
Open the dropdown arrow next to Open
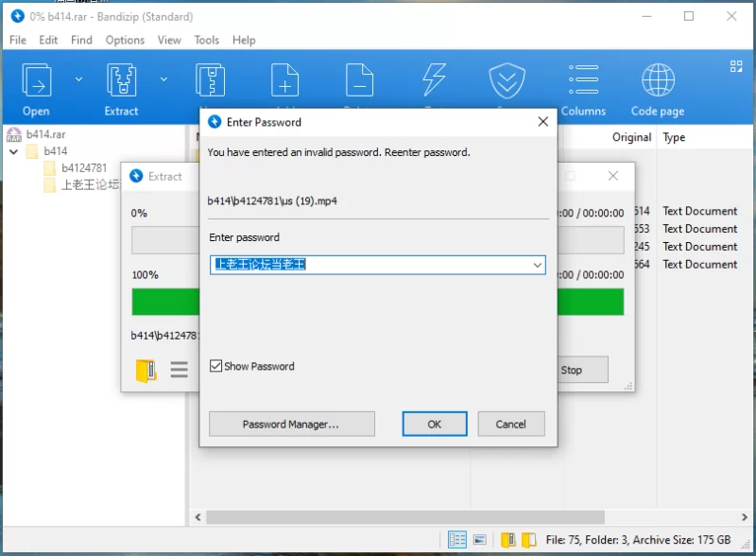pos(79,79)
